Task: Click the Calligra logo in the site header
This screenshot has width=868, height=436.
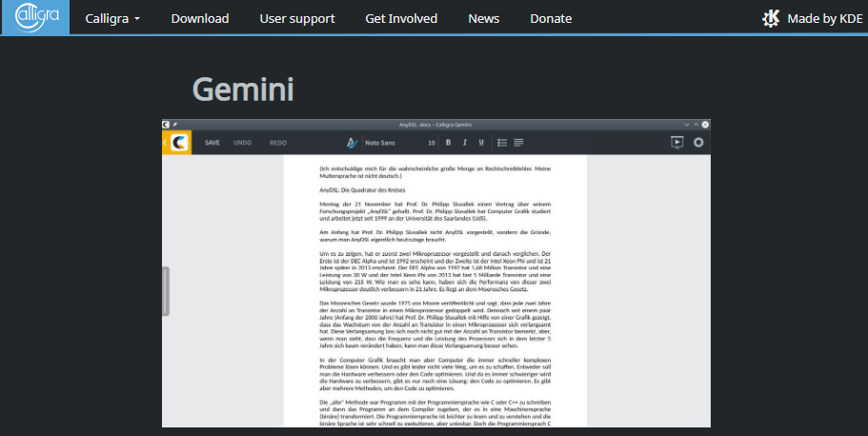Action: click(x=36, y=18)
